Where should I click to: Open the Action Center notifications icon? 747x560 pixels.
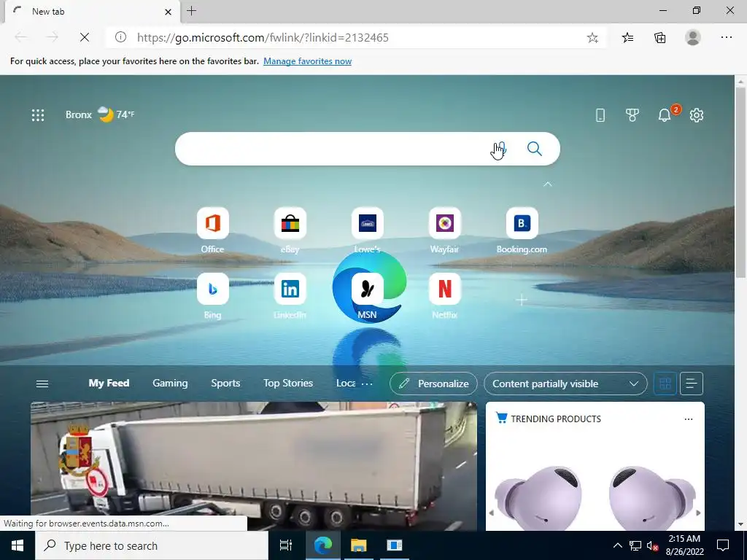pyautogui.click(x=723, y=545)
